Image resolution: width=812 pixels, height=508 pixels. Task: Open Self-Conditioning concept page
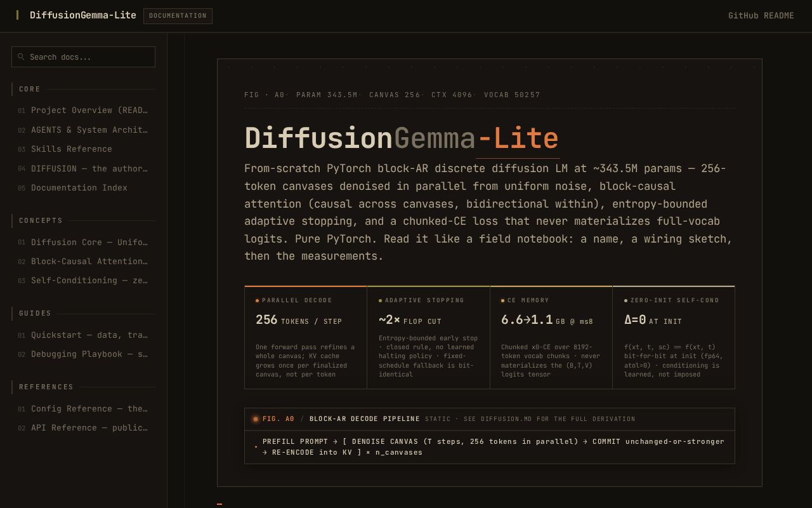[x=83, y=281]
